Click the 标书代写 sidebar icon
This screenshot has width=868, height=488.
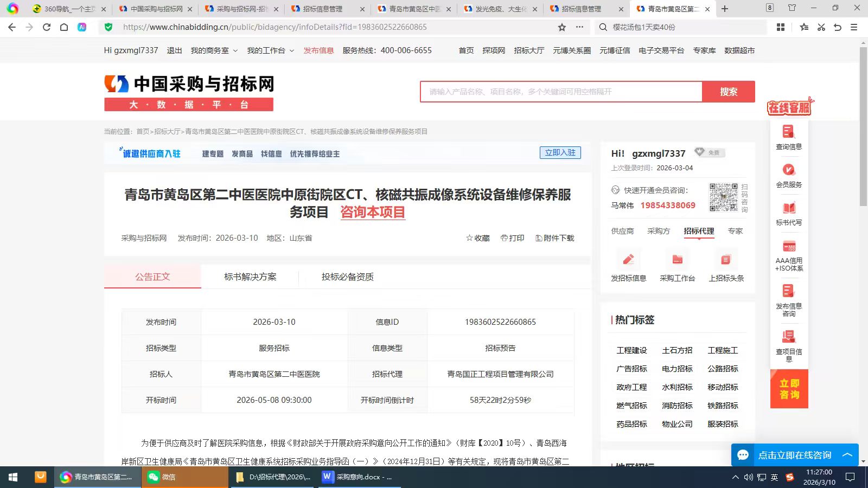[788, 208]
